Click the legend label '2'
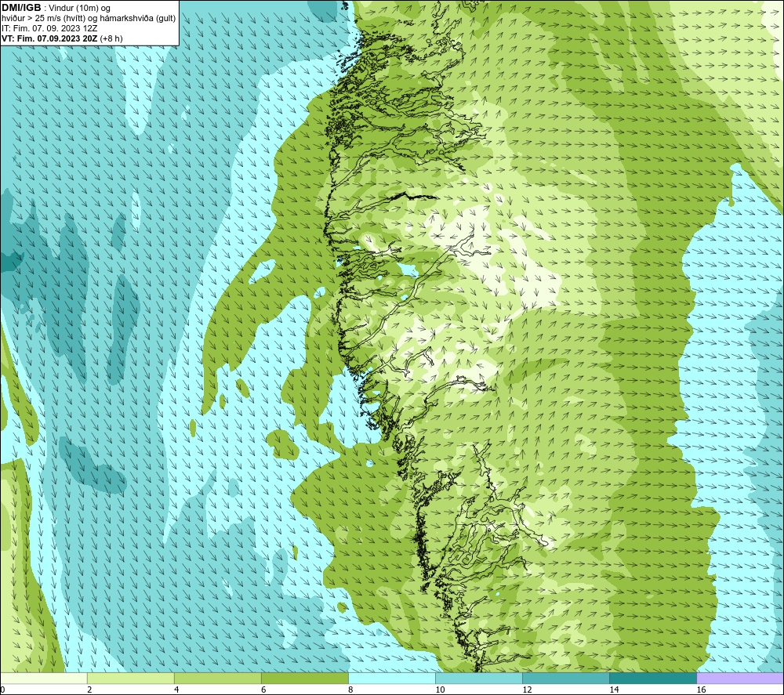The image size is (784, 695). pyautogui.click(x=89, y=690)
